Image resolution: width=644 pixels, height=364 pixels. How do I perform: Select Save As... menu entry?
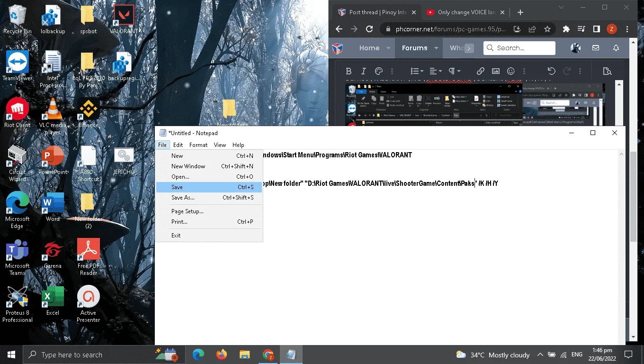click(x=209, y=198)
